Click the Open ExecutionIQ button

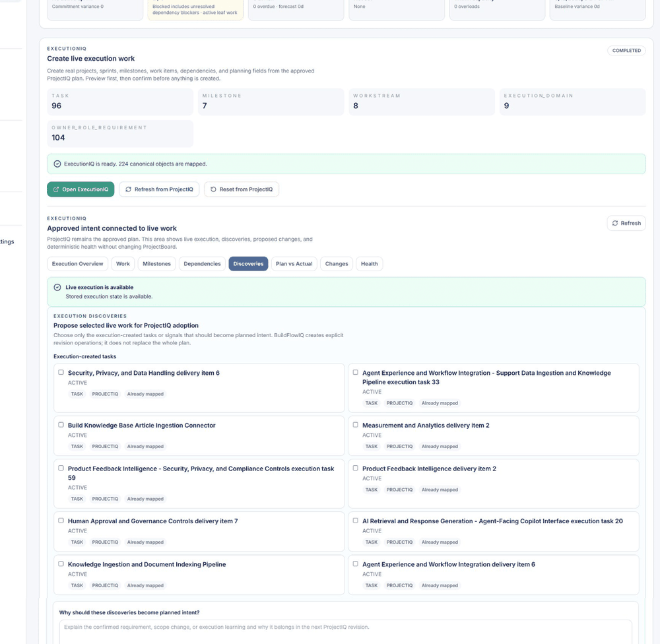tap(81, 189)
